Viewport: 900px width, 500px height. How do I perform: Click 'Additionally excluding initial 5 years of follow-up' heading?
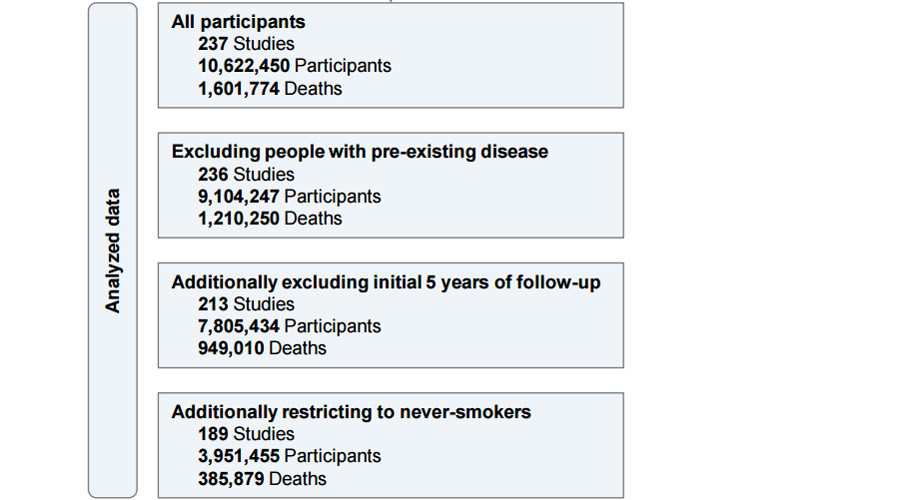pyautogui.click(x=386, y=282)
